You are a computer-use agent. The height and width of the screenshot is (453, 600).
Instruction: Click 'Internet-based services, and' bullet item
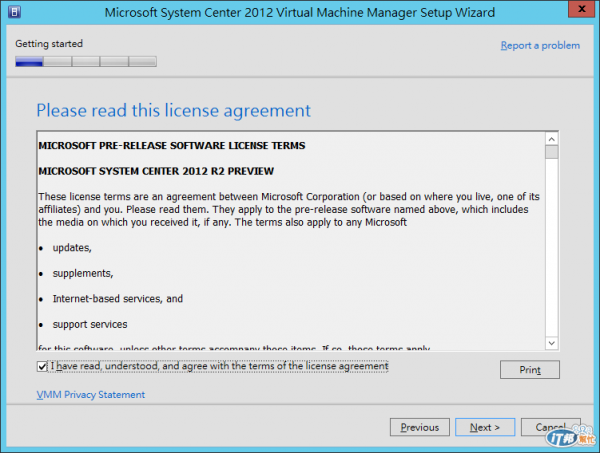[117, 299]
